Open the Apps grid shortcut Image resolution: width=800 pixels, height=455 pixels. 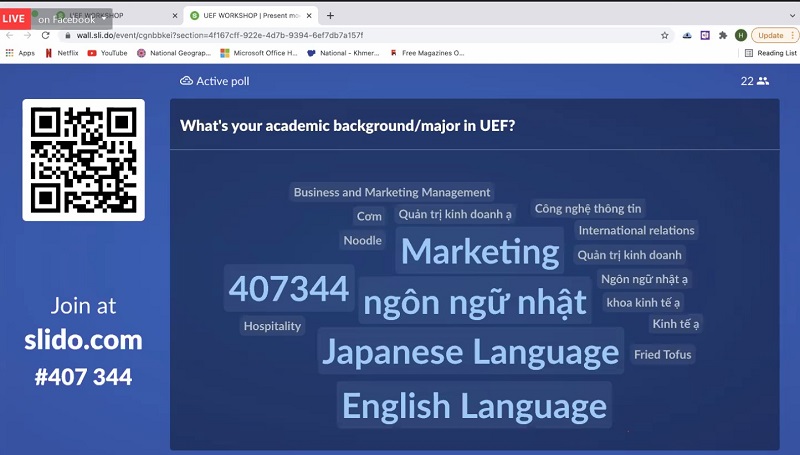pos(20,53)
